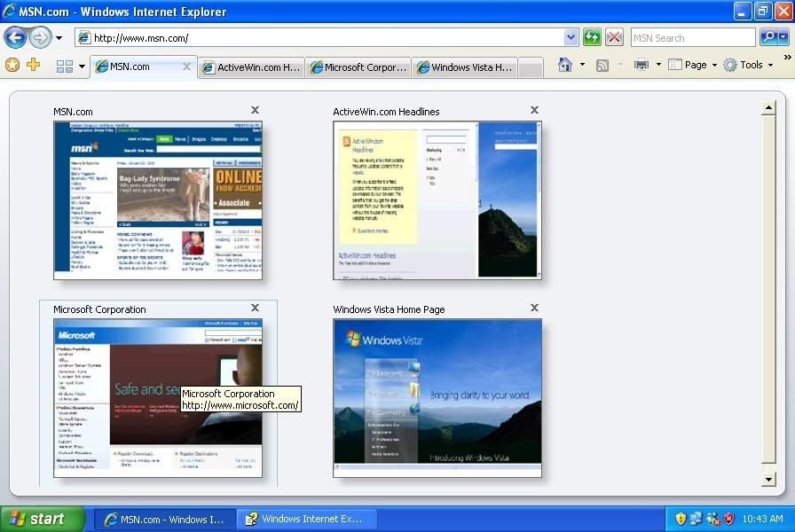
Task: Click the Home toolbar icon
Action: coord(564,65)
